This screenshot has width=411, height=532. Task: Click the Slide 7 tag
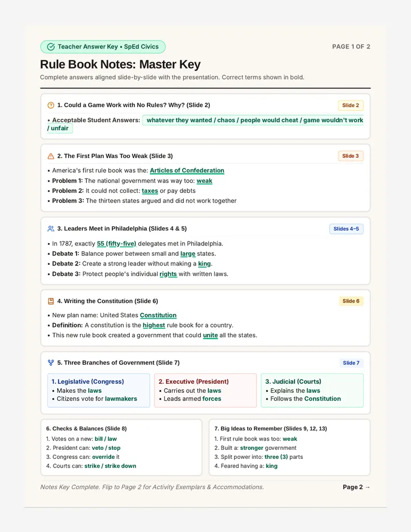[351, 362]
